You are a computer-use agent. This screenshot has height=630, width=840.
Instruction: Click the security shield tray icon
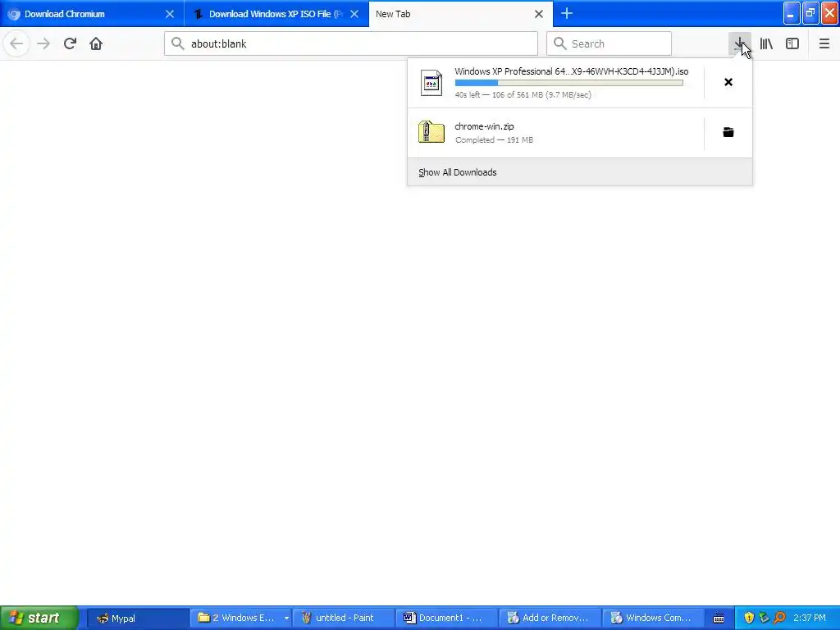[749, 618]
